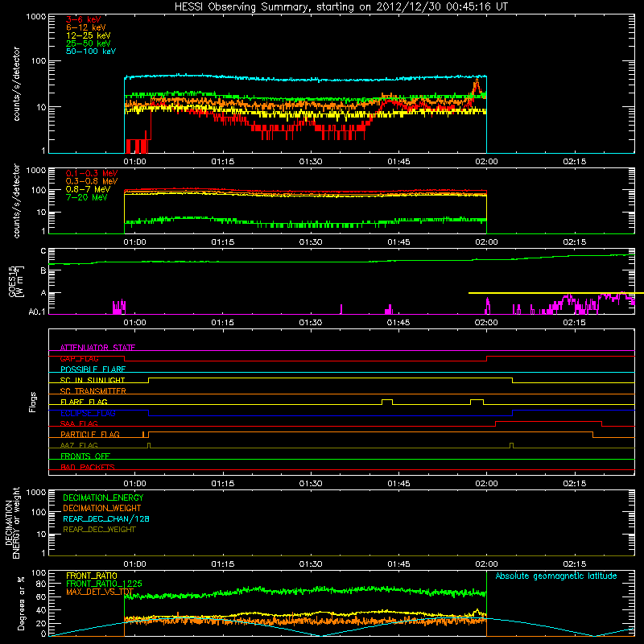Select the 12-25 keV legend label
Screen dimensions: 644x644
(89, 35)
